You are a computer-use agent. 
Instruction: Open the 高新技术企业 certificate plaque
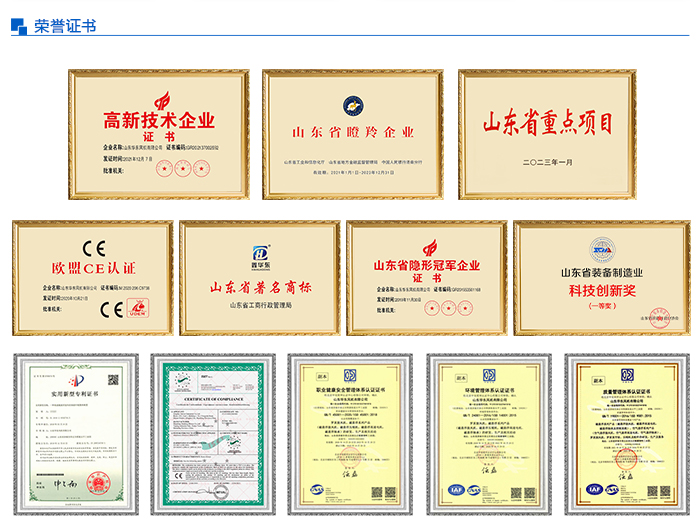point(158,132)
